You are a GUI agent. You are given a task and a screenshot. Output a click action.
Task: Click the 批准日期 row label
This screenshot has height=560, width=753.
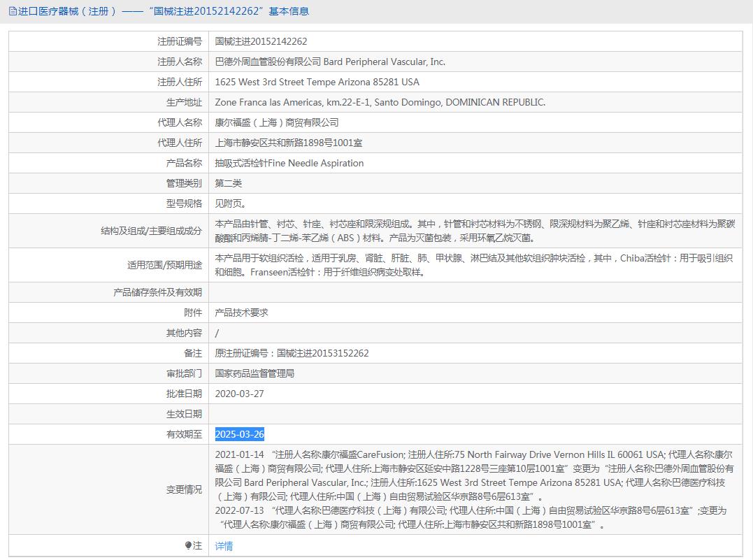[x=184, y=394]
